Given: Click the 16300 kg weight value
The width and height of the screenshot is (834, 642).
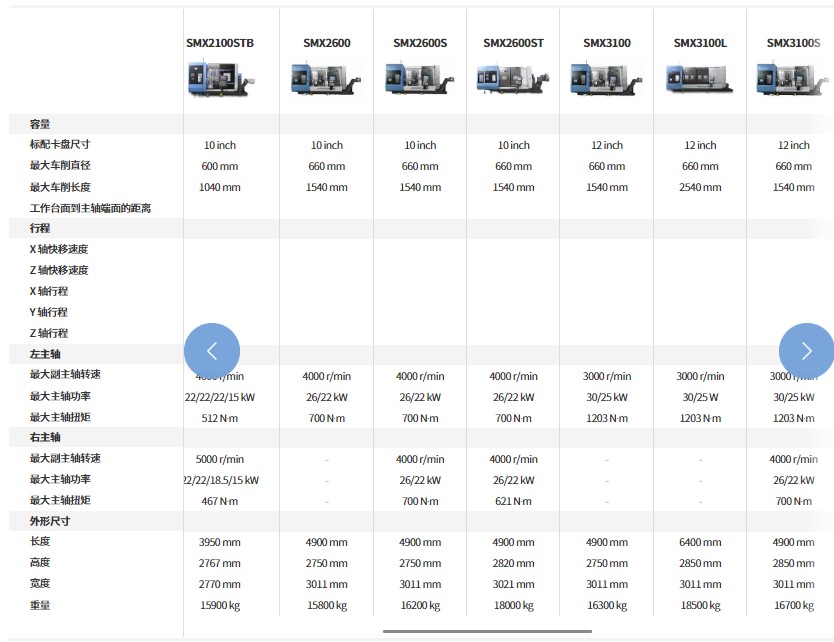Looking at the screenshot, I should tap(607, 605).
